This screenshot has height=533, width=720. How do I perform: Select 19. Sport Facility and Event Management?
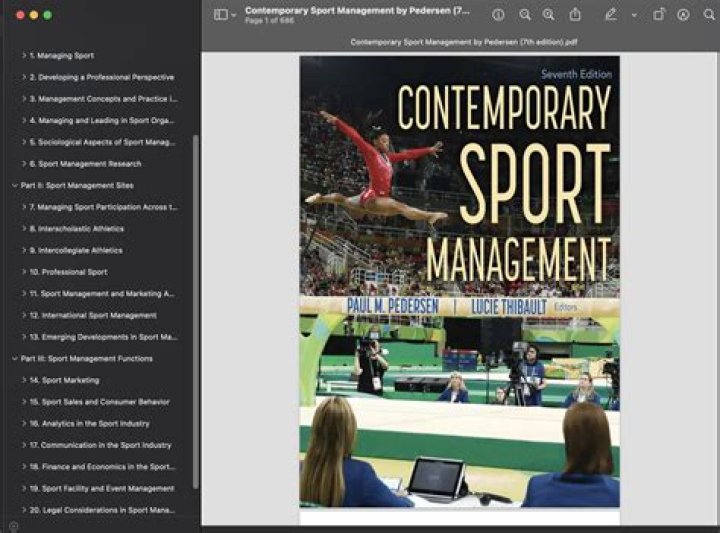click(102, 488)
